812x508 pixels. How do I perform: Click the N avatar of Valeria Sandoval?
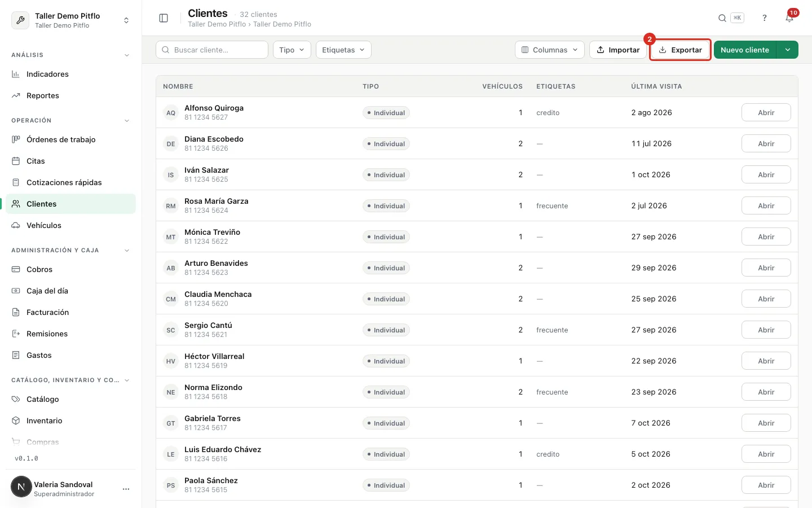coord(21,487)
